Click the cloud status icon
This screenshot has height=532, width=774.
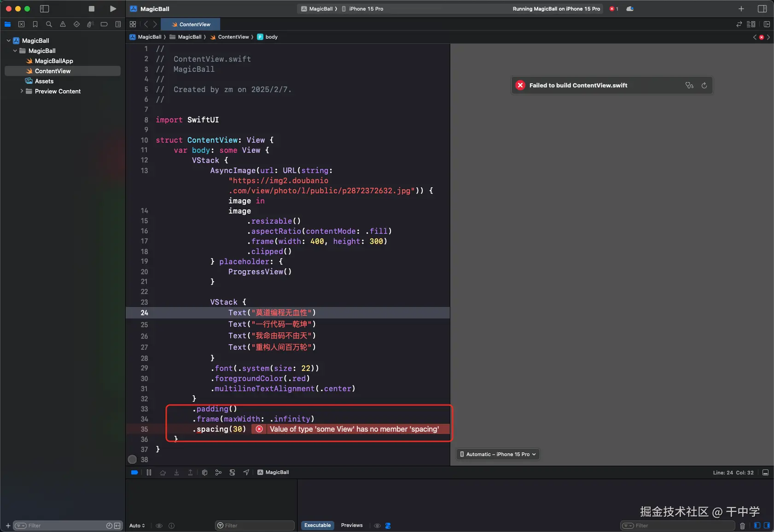tap(630, 9)
